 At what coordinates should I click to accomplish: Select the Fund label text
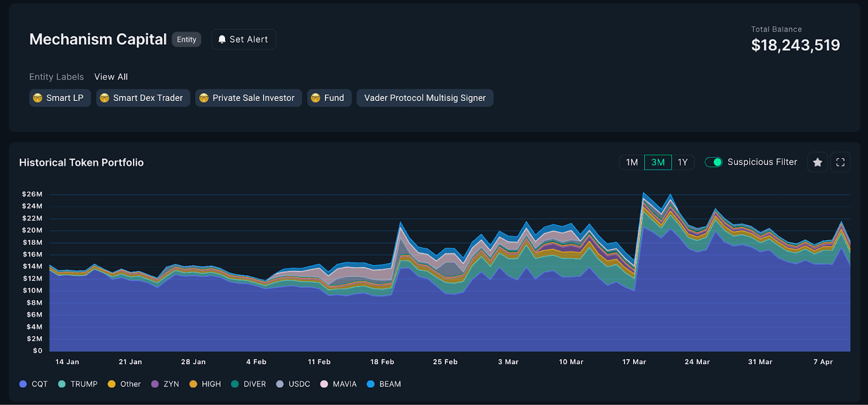(x=334, y=98)
